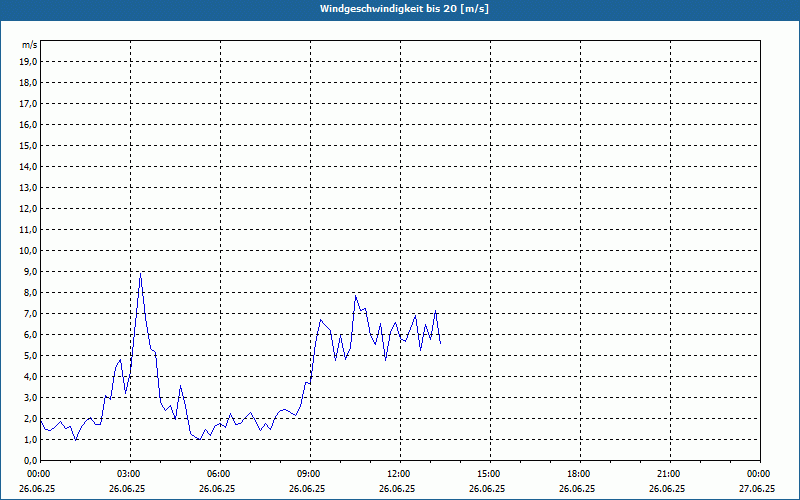The image size is (800, 500).
Task: Click the '1,0' y-axis label
Action: pos(31,440)
